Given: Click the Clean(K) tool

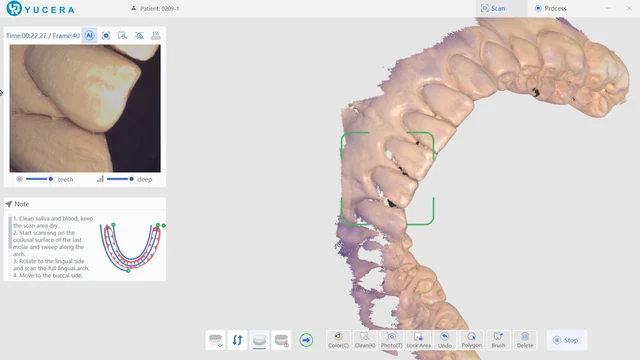Looking at the screenshot, I should (365, 340).
